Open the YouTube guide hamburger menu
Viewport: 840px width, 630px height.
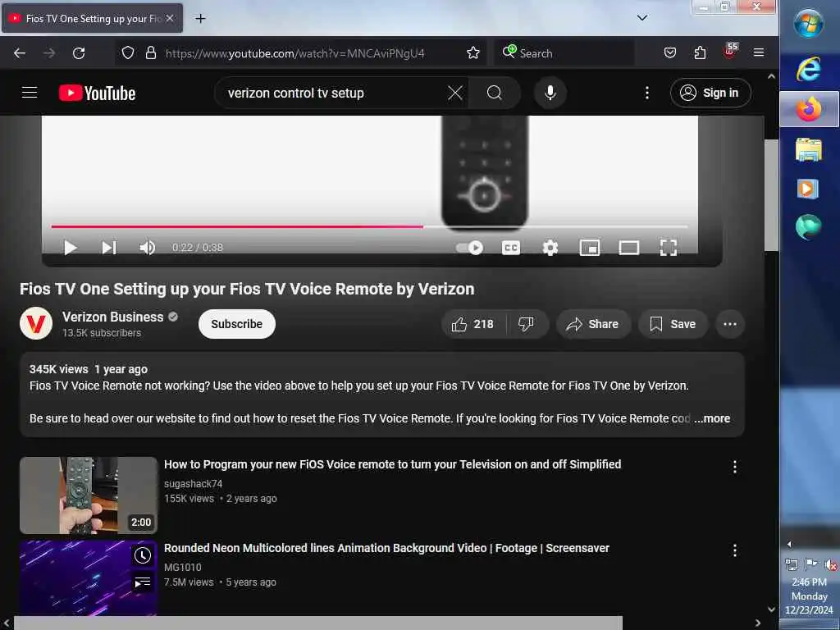[x=30, y=93]
